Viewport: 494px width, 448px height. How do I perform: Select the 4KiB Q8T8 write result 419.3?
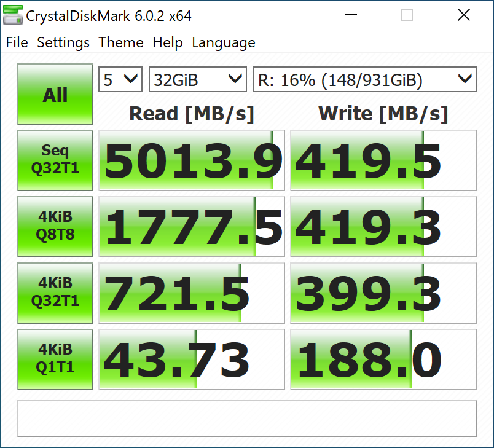pyautogui.click(x=383, y=227)
